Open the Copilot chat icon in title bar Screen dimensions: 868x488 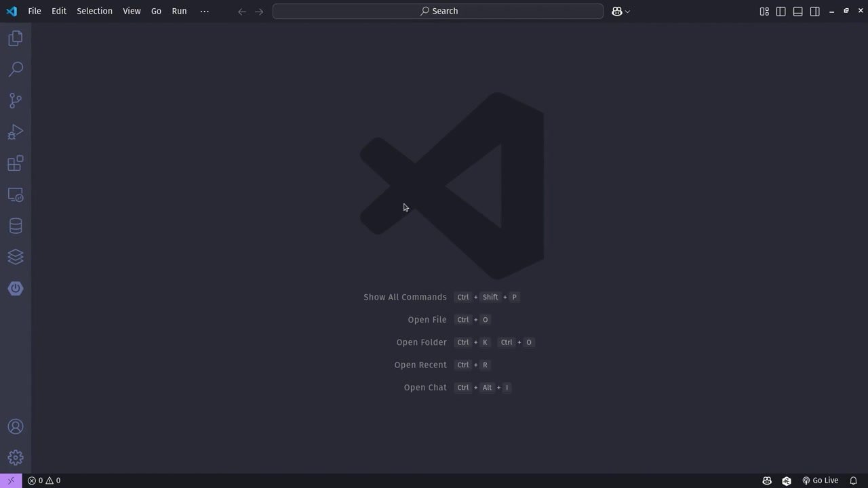[616, 11]
